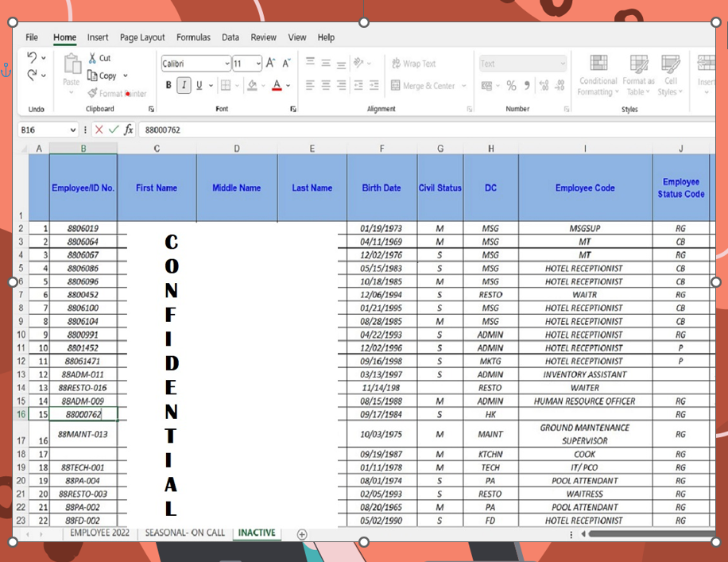Decrease font size with small A icon

286,63
